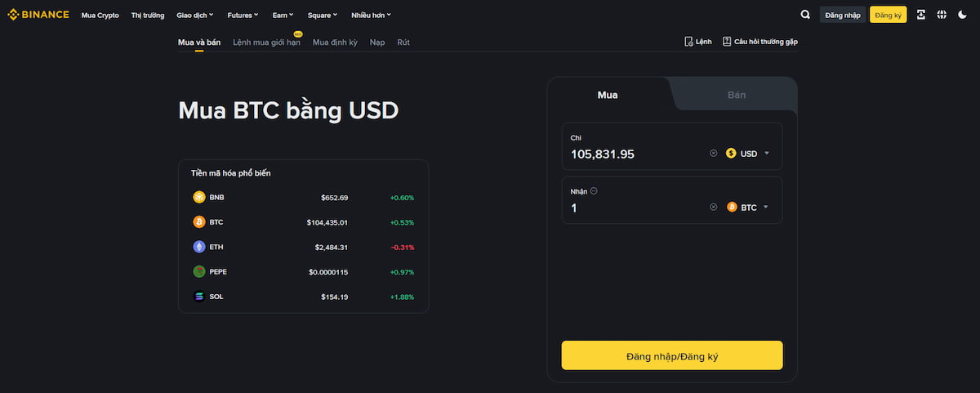Viewport: 980px width, 393px height.
Task: Click PEPE change +0.97%
Action: [x=402, y=272]
